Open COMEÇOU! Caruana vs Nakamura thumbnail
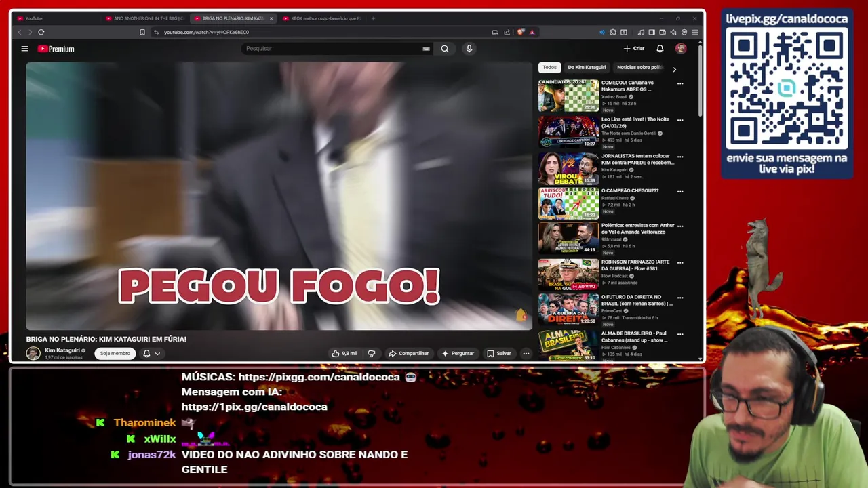 568,96
